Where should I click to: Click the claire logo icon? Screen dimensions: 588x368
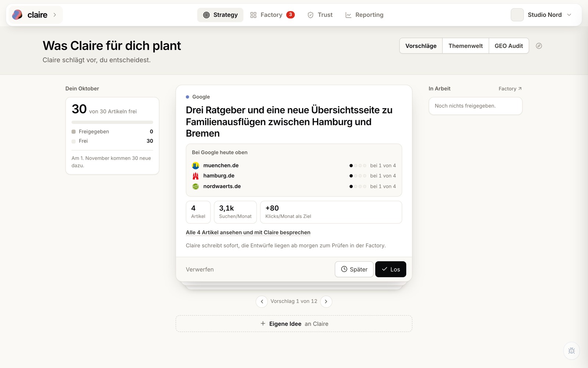click(x=17, y=15)
